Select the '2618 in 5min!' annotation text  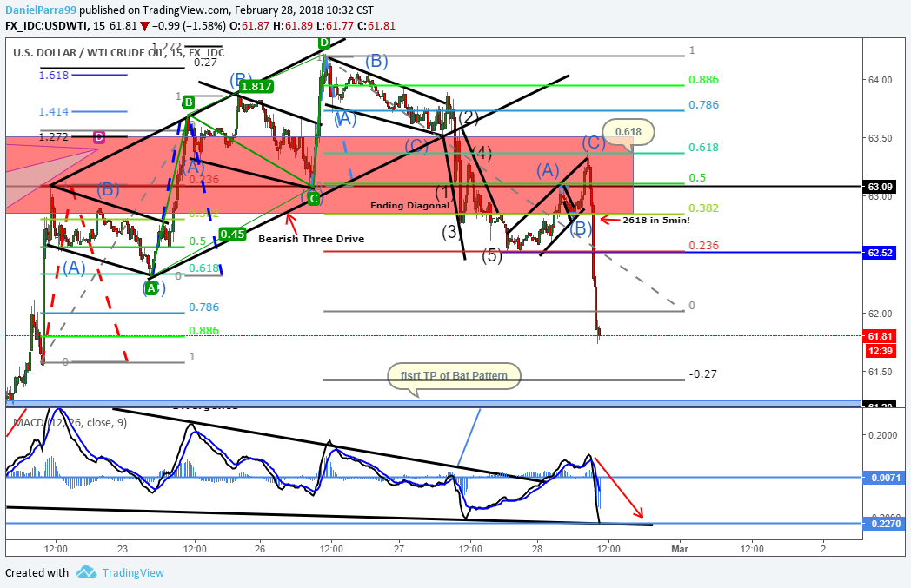click(656, 220)
